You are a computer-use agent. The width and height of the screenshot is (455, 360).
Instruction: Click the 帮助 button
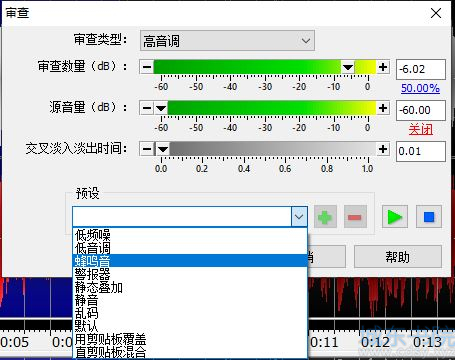398,257
